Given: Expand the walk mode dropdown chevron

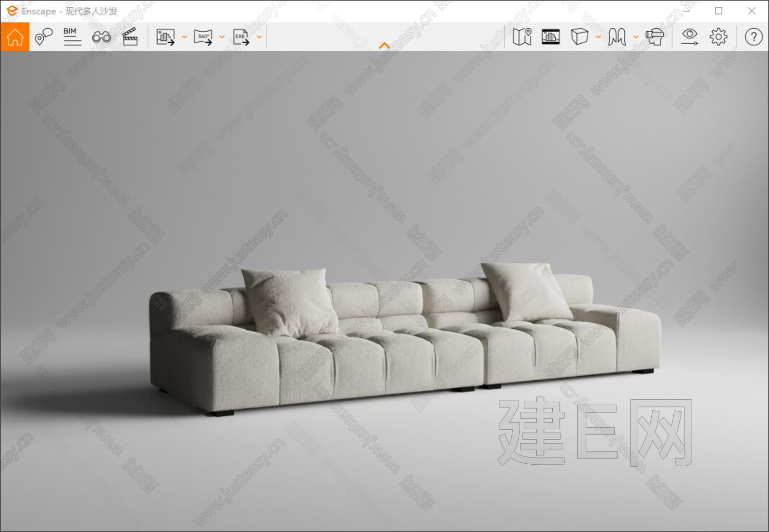Looking at the screenshot, I should [634, 37].
